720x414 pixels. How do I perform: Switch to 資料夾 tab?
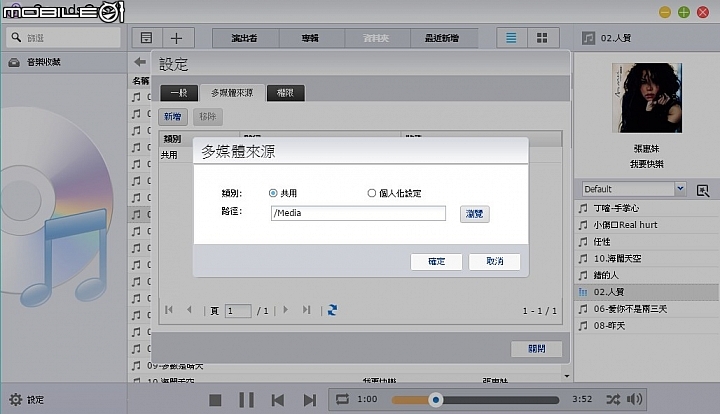pyautogui.click(x=377, y=38)
